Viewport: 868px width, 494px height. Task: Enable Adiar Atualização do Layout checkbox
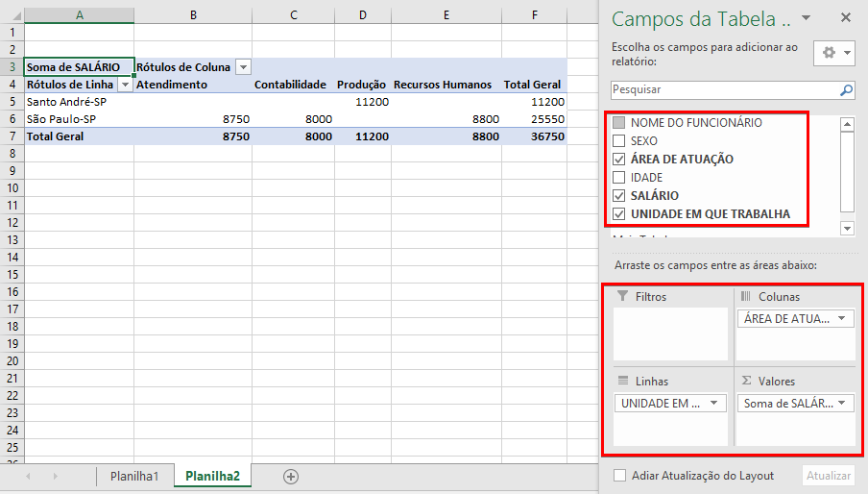tap(620, 475)
